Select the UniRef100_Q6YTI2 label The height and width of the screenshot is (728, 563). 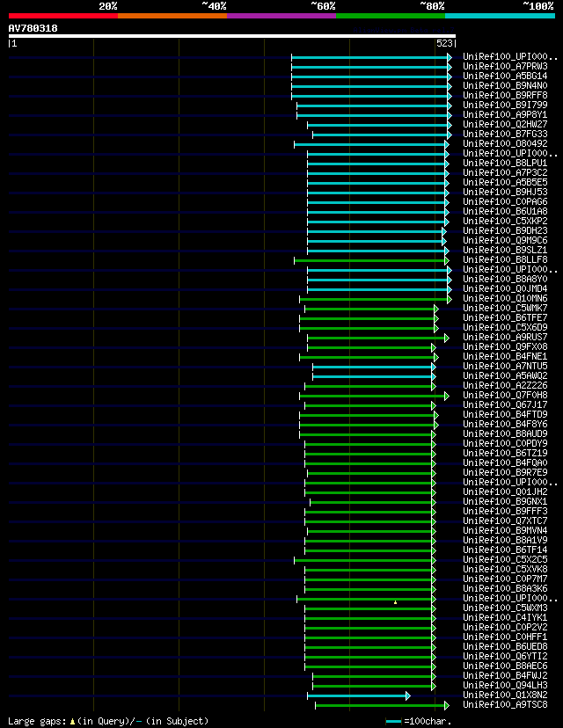(x=505, y=657)
